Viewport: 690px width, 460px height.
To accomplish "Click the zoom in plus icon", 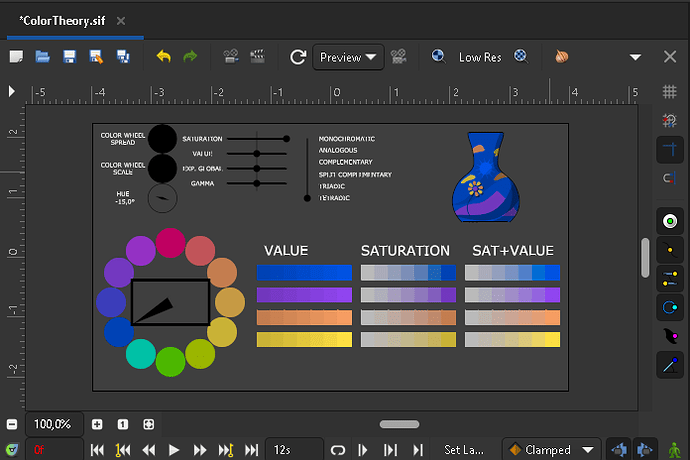I will click(x=97, y=424).
